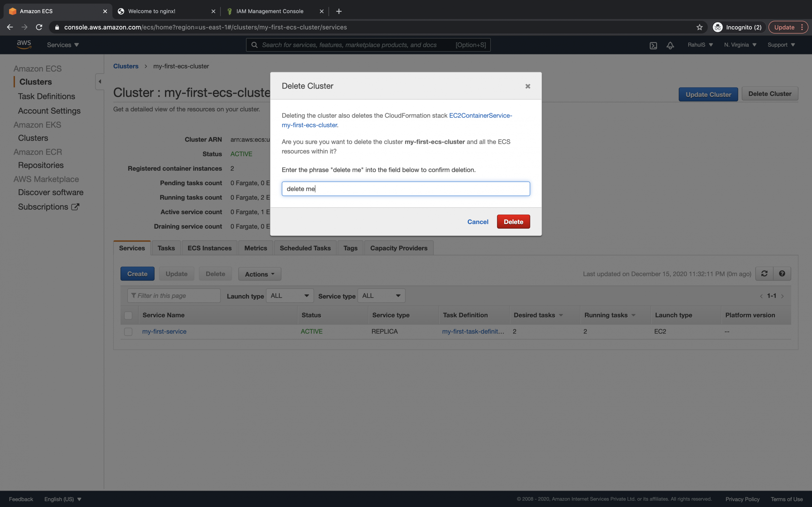Image resolution: width=812 pixels, height=507 pixels.
Task: Open AWS CloudShell terminal icon
Action: (x=653, y=45)
